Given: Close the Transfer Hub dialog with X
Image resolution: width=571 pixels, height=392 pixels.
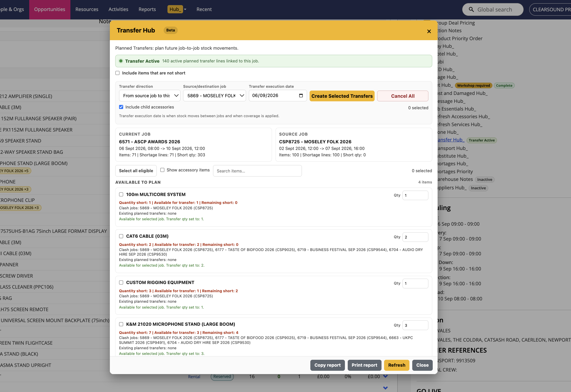Looking at the screenshot, I should pos(429,31).
